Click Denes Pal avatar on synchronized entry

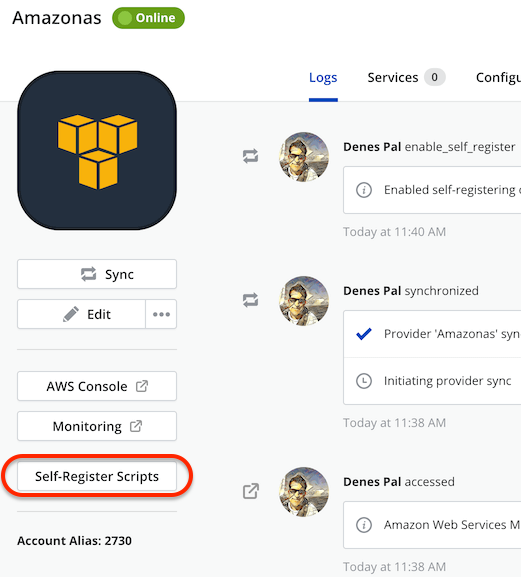(304, 301)
